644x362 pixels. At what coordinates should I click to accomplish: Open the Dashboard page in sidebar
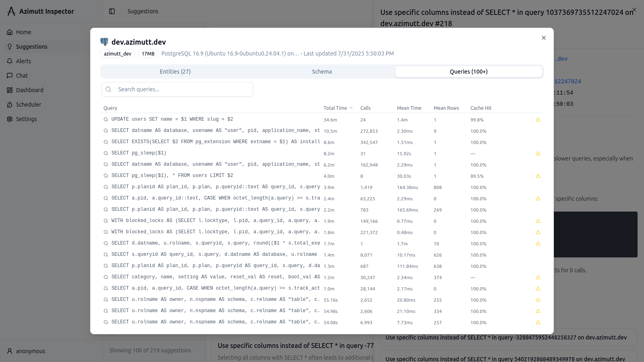pos(29,90)
